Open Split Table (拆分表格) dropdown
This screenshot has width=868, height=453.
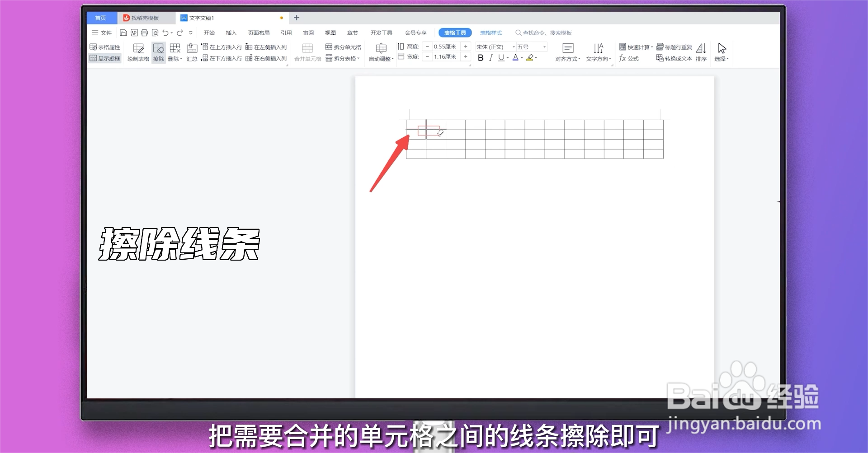pos(342,58)
